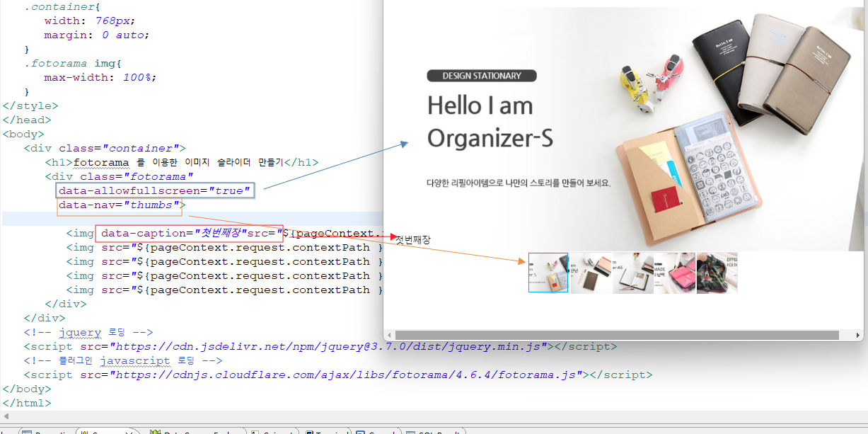Click the '</html>' closing tag

pos(27,403)
